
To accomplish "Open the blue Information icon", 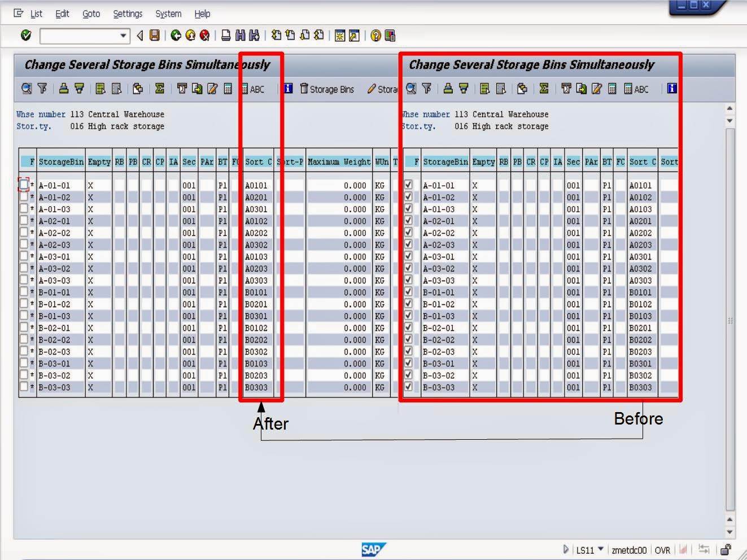I will [x=289, y=89].
